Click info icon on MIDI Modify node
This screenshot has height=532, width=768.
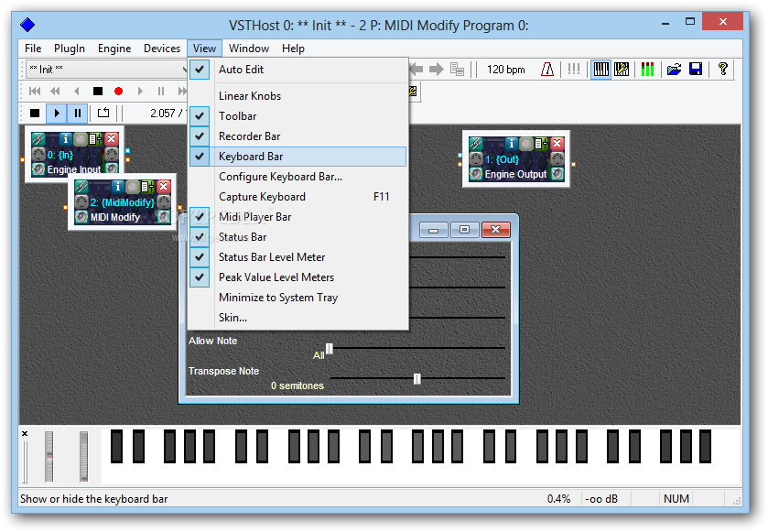117,187
